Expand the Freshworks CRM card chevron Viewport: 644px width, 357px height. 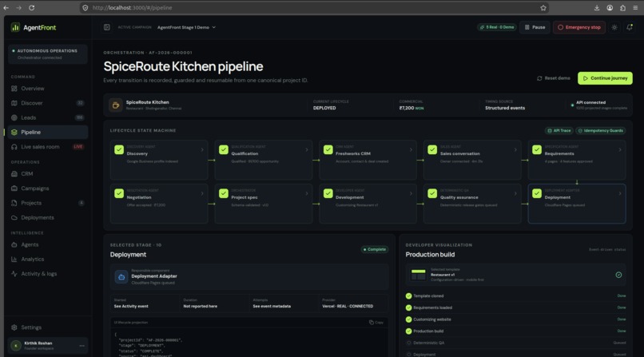coord(411,150)
